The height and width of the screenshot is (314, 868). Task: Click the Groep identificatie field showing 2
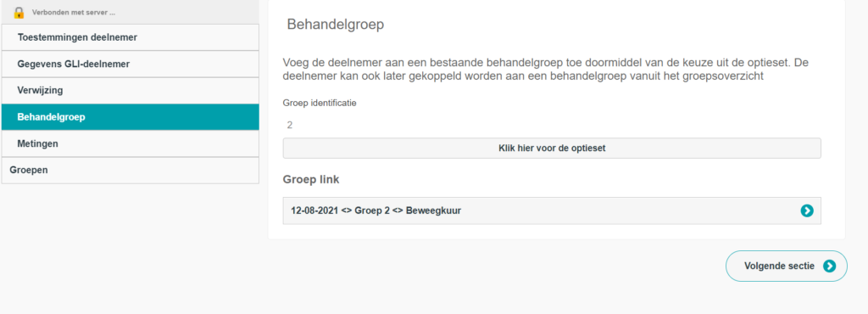[552, 125]
